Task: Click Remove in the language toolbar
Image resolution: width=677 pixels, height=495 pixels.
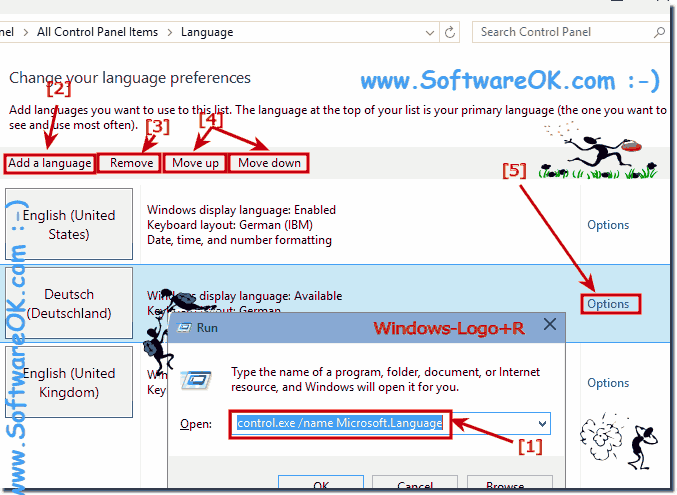Action: coord(131,163)
